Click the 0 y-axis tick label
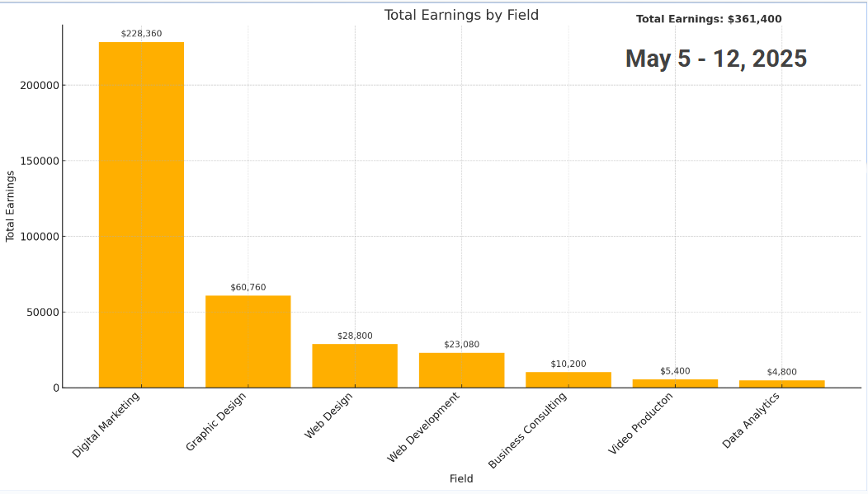This screenshot has height=494, width=868. coord(56,388)
